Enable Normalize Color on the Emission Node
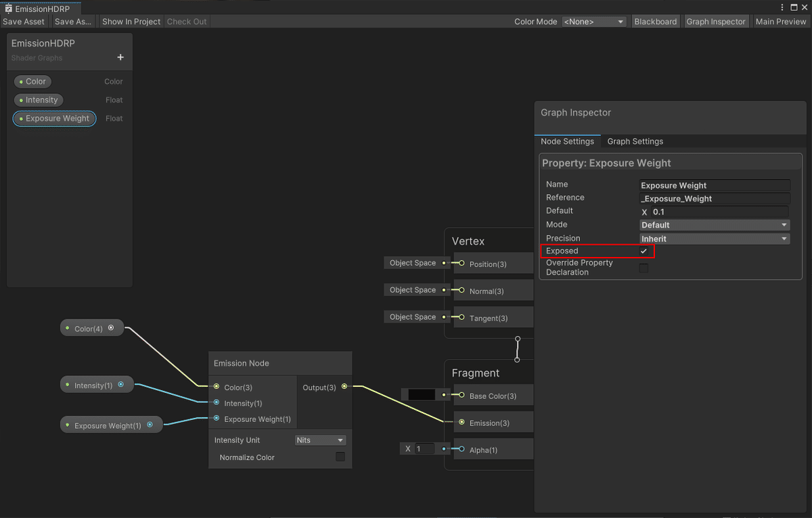Screen dimensions: 812x518 [x=340, y=457]
